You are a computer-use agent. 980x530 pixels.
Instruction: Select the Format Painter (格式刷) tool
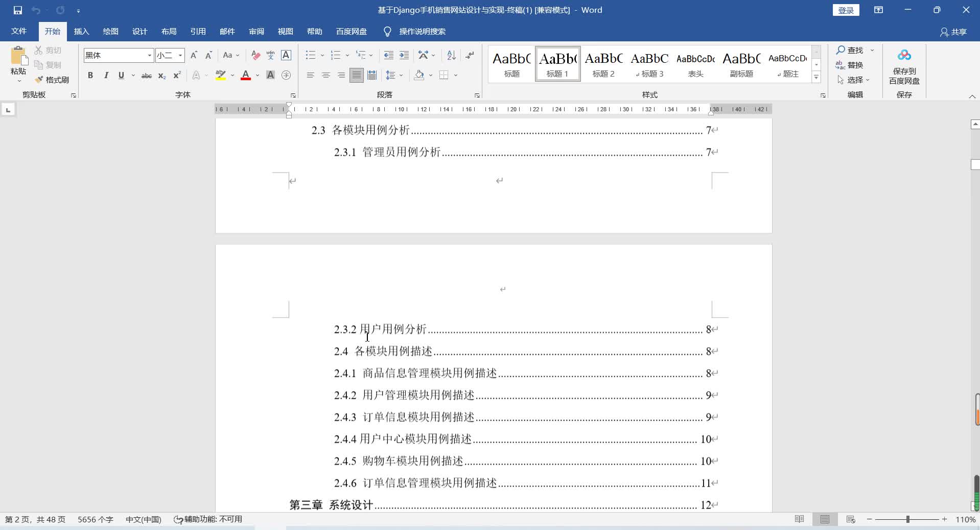coord(51,80)
